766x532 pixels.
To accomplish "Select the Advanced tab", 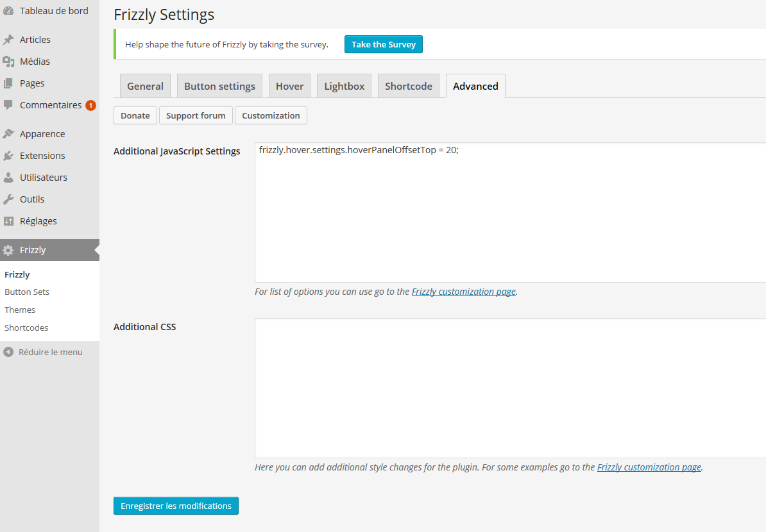I will [475, 86].
